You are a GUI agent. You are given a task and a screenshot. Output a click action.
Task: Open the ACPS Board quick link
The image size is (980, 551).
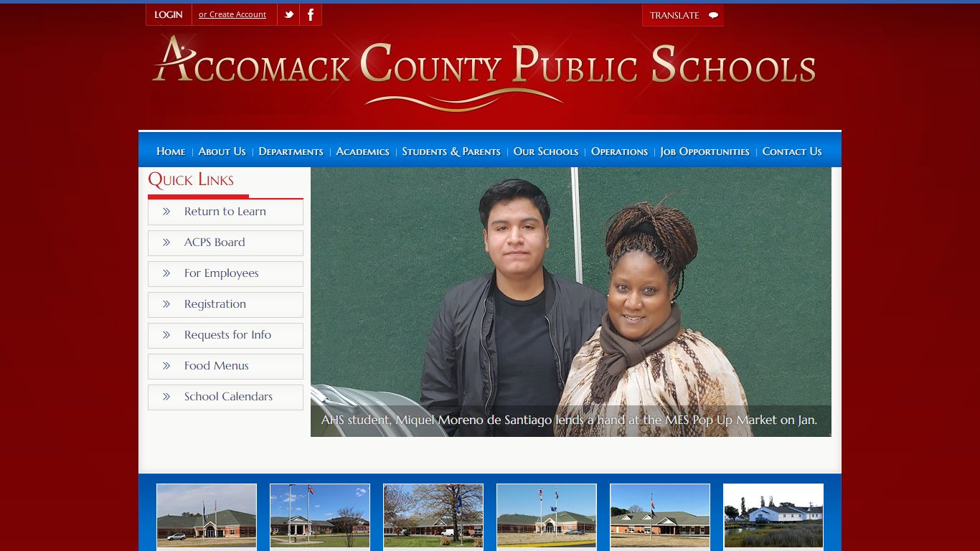click(x=225, y=242)
